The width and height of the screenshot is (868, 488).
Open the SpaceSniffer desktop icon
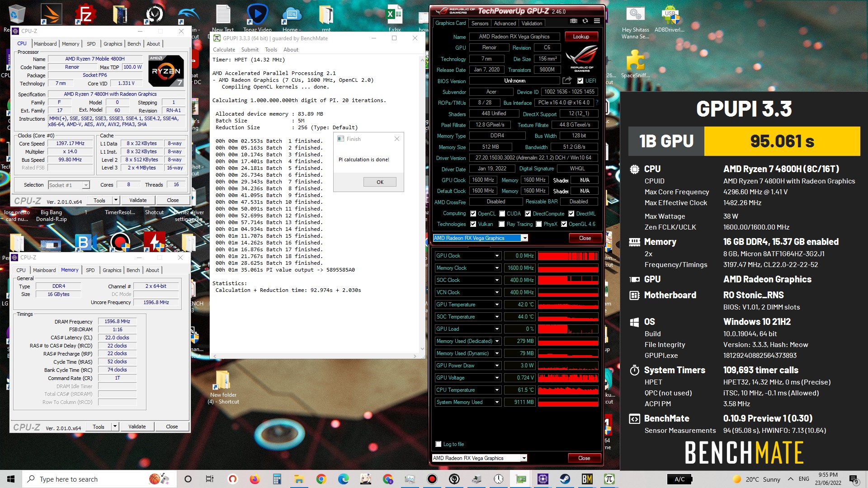click(x=635, y=63)
